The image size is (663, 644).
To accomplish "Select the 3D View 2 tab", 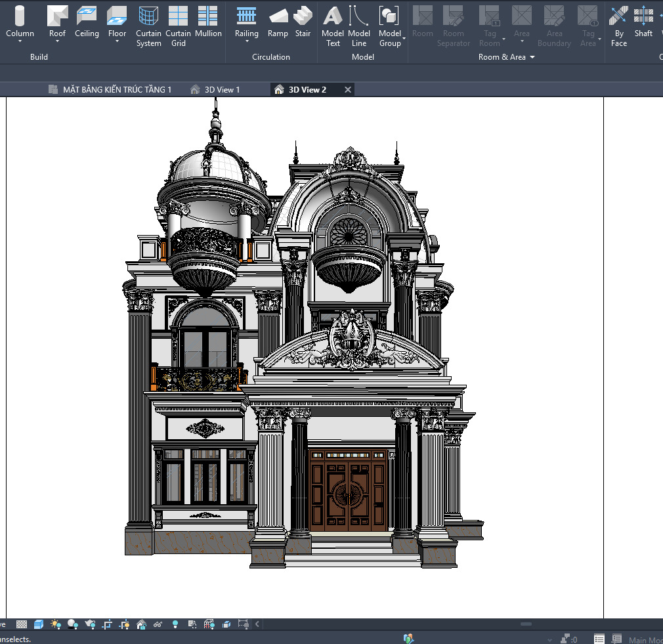I will 307,90.
